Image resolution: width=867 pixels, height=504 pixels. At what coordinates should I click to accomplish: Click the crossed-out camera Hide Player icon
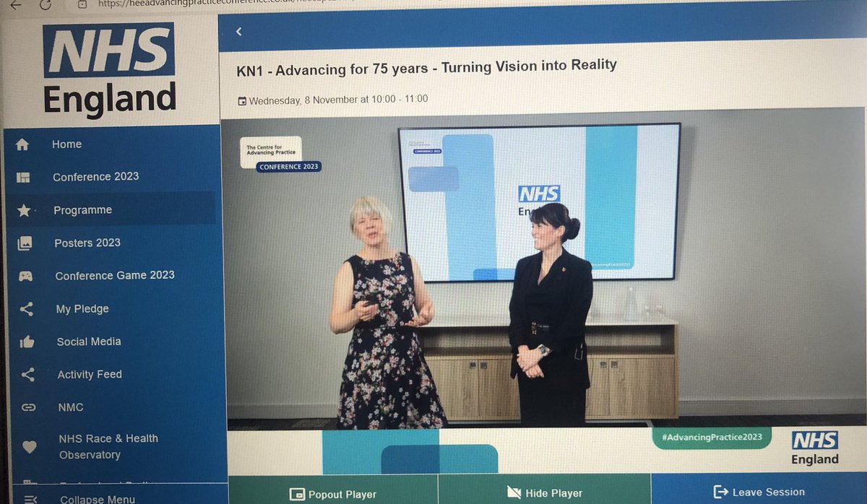pos(514,492)
